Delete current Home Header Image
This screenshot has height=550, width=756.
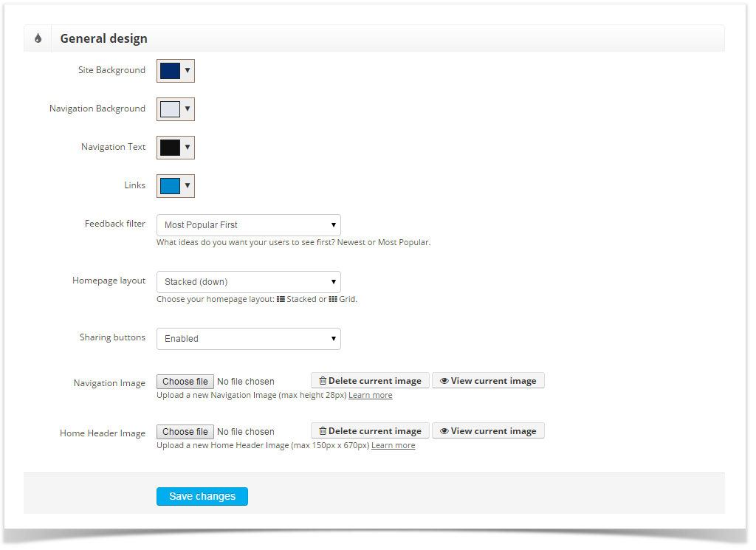pos(371,431)
